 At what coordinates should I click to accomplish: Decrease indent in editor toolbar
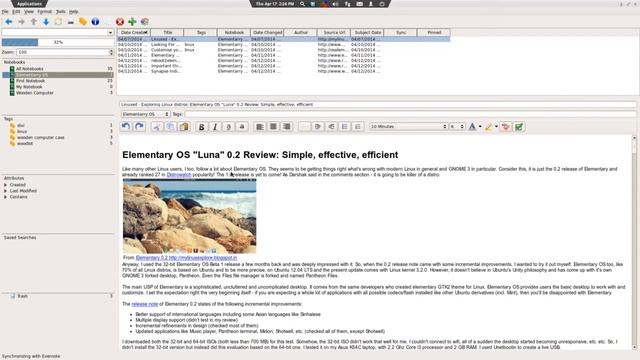click(331, 127)
